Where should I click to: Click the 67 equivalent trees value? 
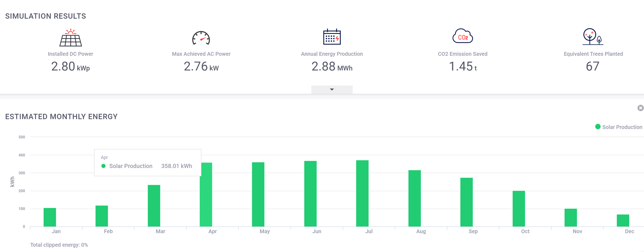593,67
